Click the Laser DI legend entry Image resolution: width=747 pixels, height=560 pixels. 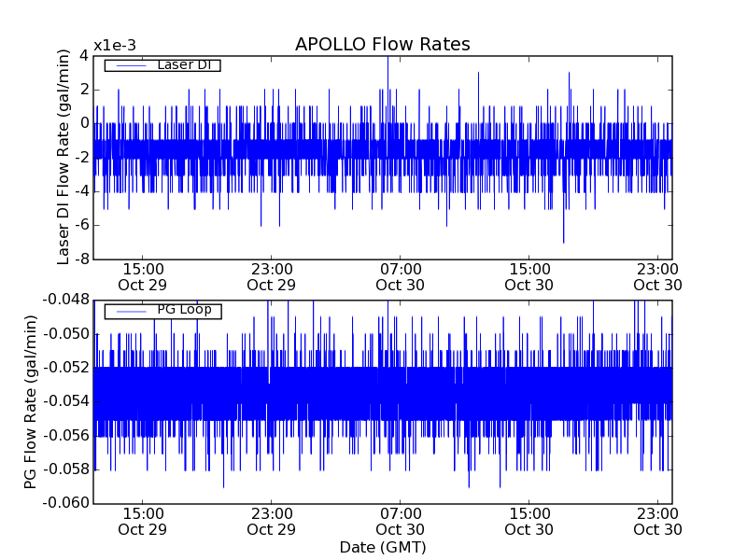tap(162, 64)
